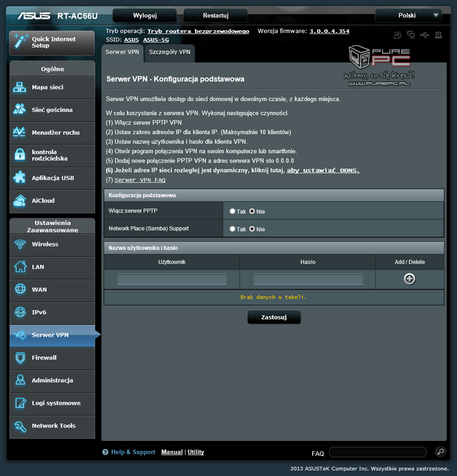Add user with plus icon
The height and width of the screenshot is (476, 457).
coord(409,279)
